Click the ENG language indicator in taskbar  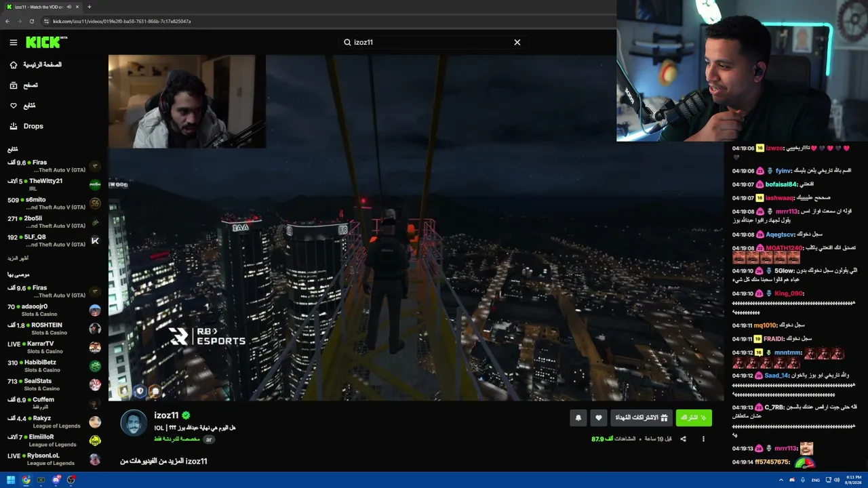(x=816, y=480)
